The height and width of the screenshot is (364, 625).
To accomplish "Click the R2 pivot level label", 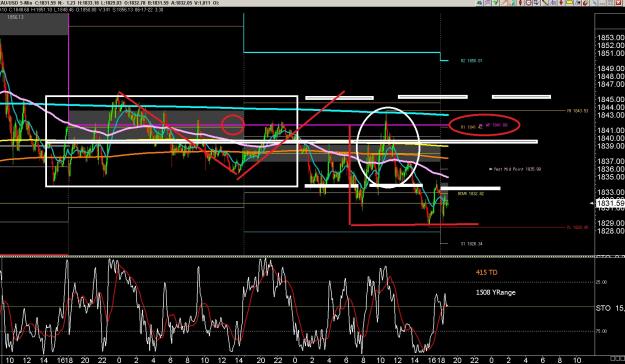I will (x=471, y=61).
